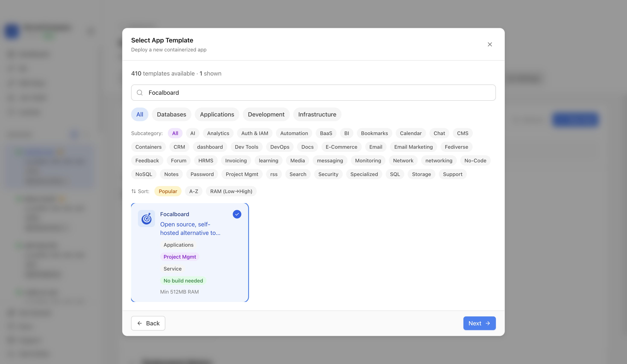Viewport: 627px width, 364px height.
Task: Select the All subcategory chip
Action: tap(175, 133)
